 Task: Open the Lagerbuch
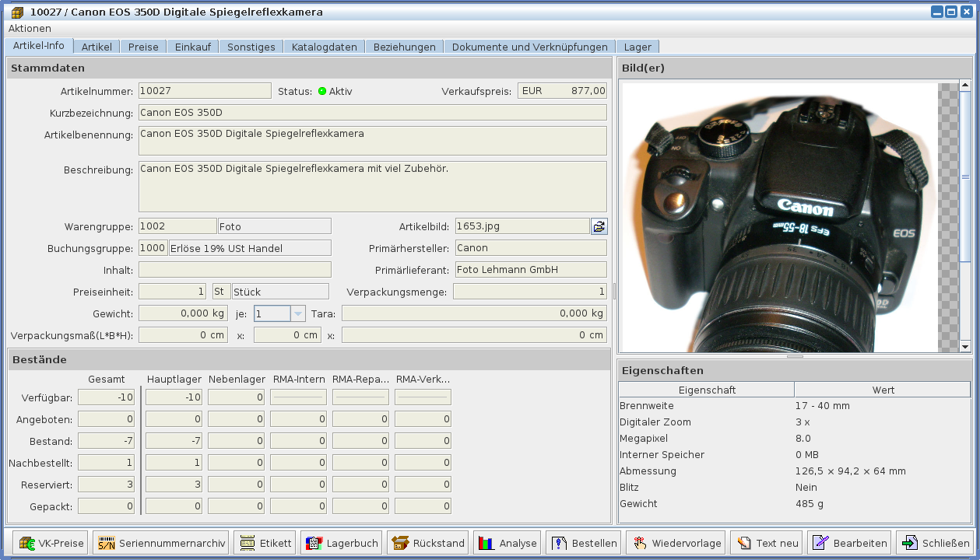point(341,543)
